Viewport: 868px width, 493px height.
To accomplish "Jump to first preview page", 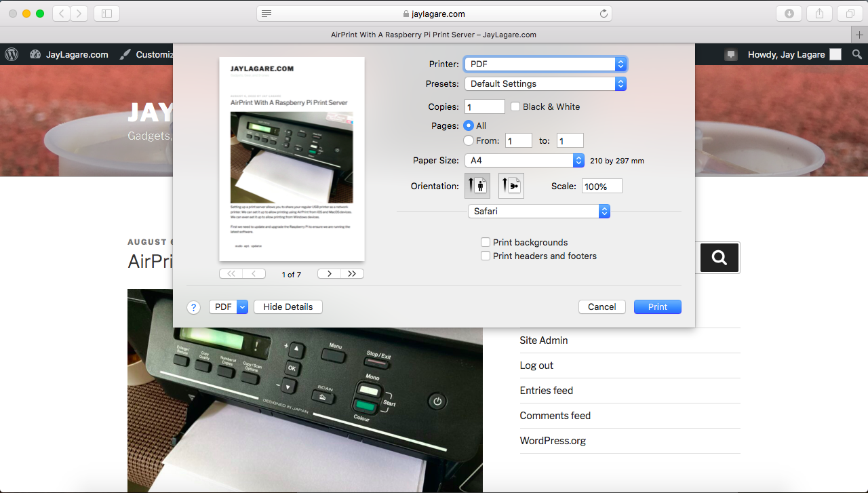I will coord(231,274).
